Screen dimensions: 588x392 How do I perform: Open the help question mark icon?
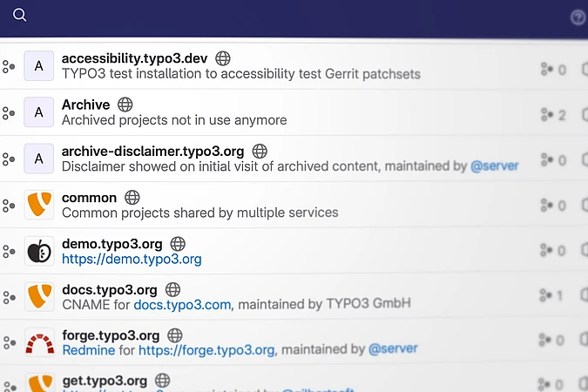(578, 17)
